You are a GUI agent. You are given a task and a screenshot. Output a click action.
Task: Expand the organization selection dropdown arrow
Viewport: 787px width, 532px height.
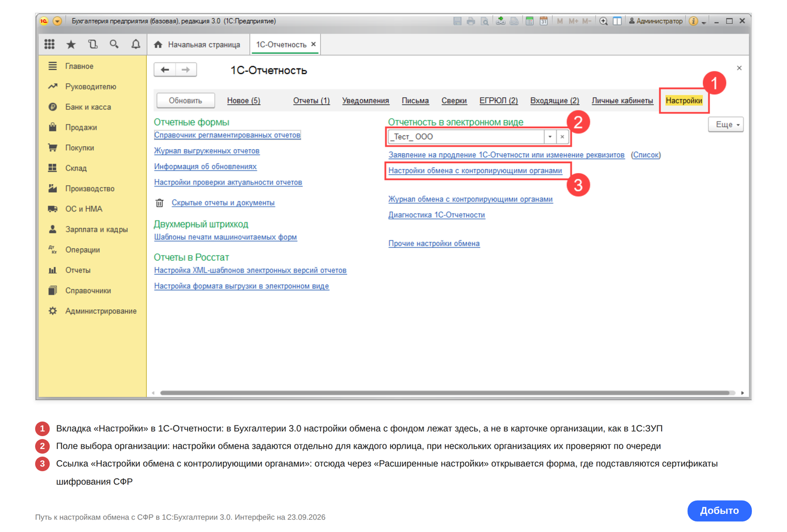pos(550,137)
